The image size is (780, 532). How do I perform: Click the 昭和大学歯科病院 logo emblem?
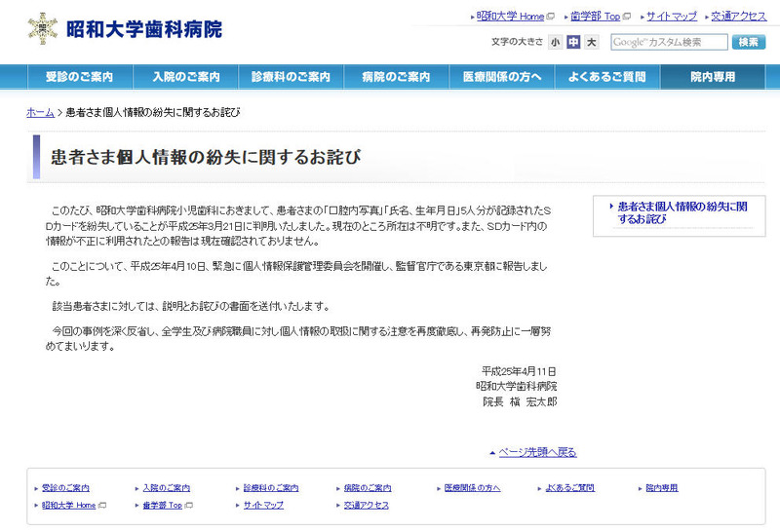(43, 27)
